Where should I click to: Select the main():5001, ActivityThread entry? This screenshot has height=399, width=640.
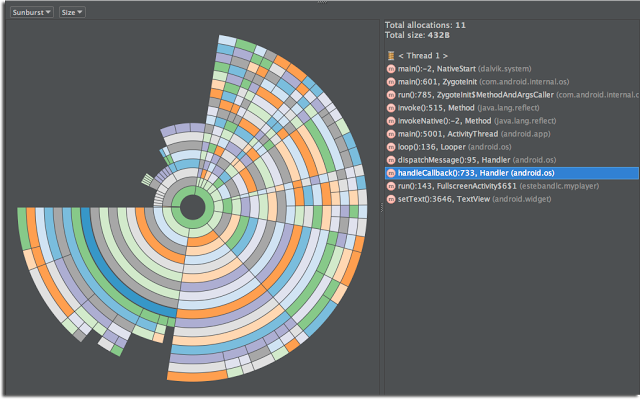pos(474,134)
